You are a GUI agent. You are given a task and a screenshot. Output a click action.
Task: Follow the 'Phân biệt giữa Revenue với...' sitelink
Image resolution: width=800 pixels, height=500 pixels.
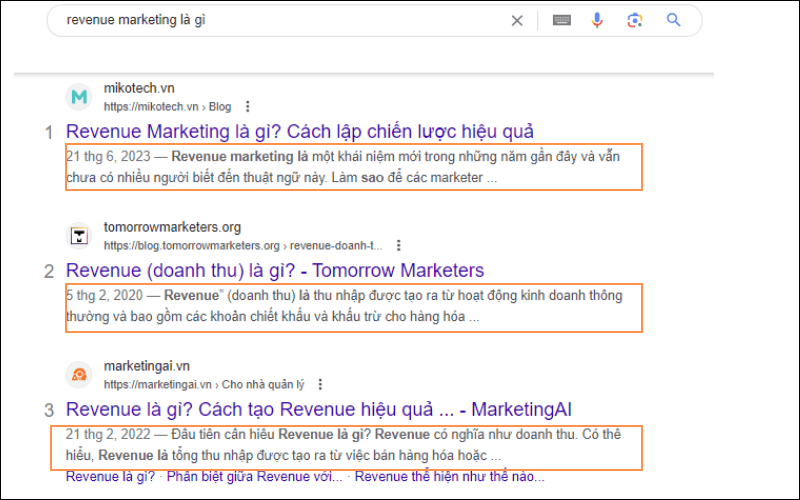click(x=255, y=477)
